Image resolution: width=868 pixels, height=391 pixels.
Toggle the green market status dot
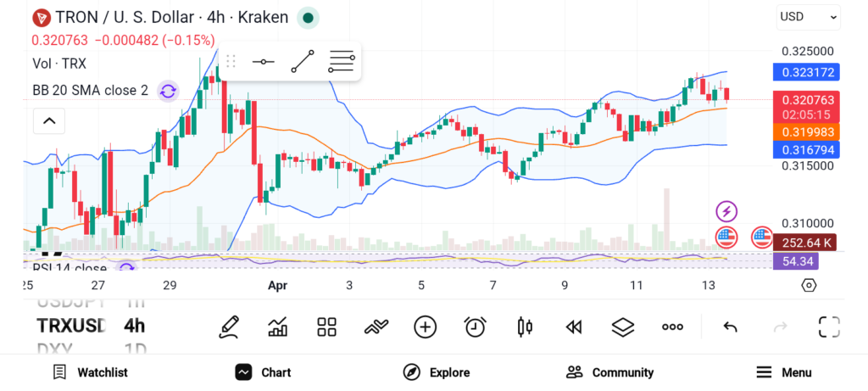click(x=309, y=17)
